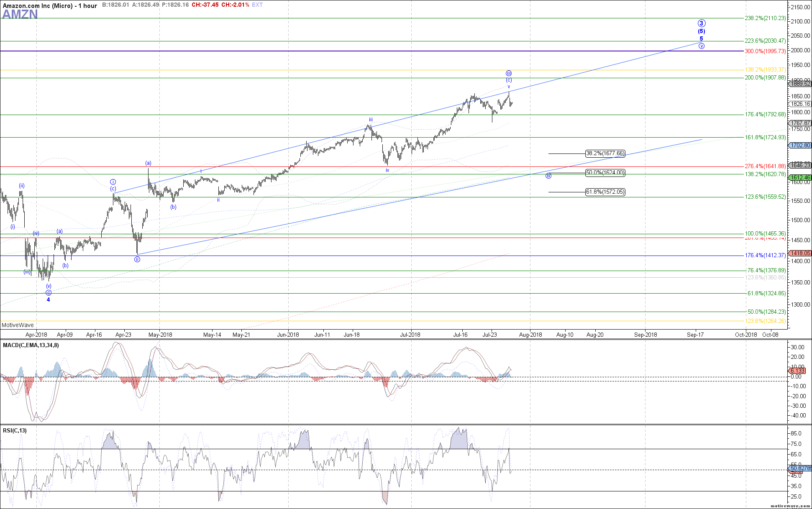
Task: Click the Oct-2018 date on time axis
Action: [746, 335]
